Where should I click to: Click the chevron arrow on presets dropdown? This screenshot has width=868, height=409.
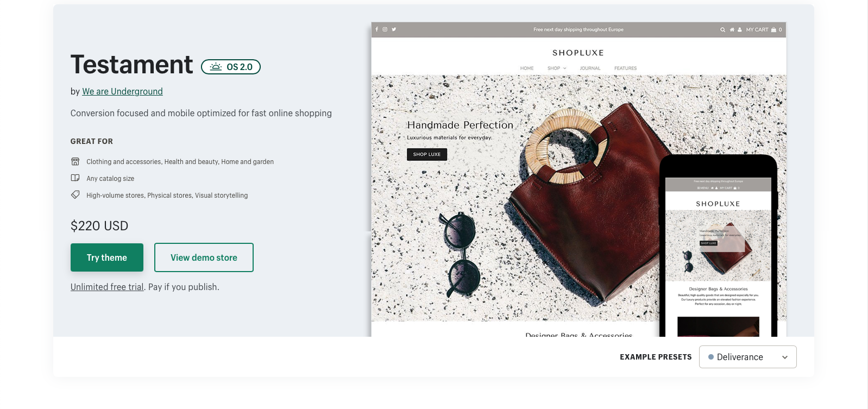(x=785, y=357)
